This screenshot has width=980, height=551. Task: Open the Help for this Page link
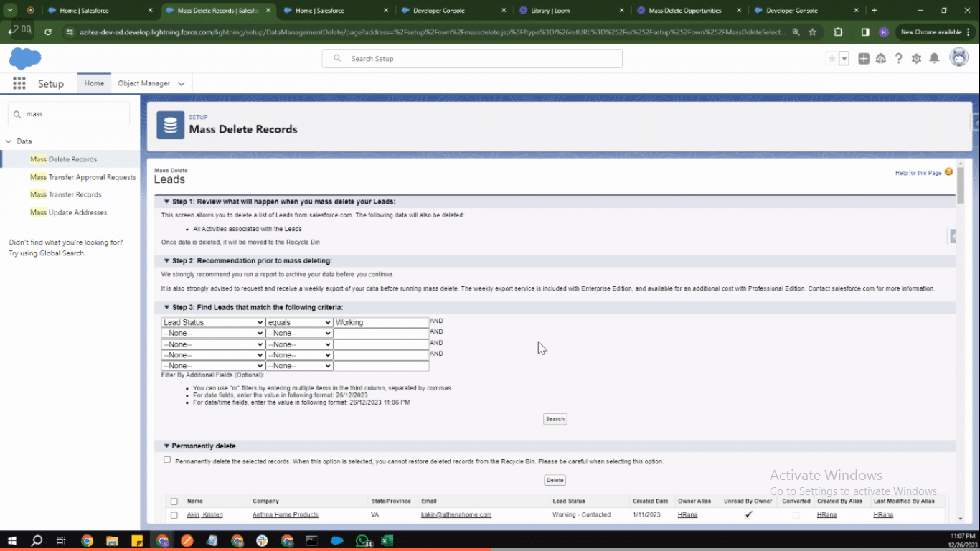click(x=918, y=173)
